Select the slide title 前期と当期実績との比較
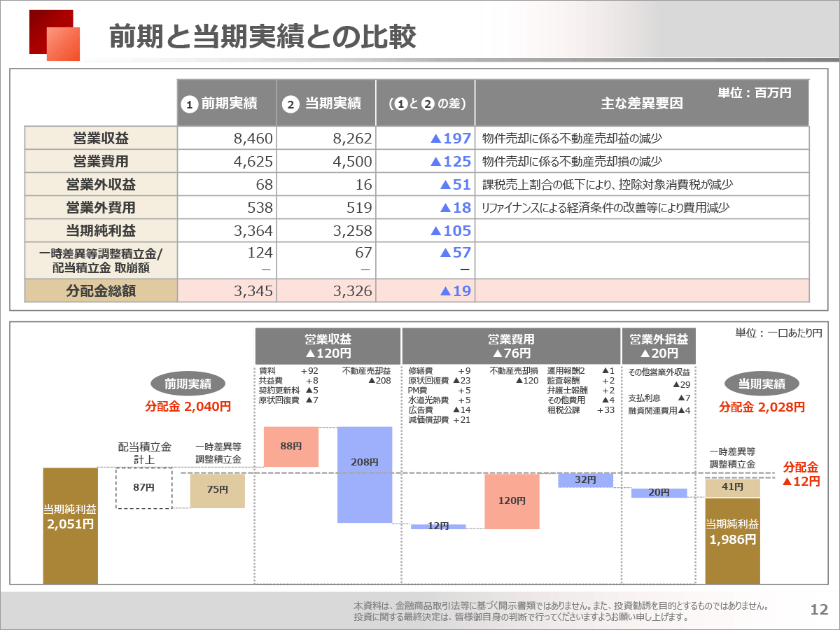 click(262, 36)
